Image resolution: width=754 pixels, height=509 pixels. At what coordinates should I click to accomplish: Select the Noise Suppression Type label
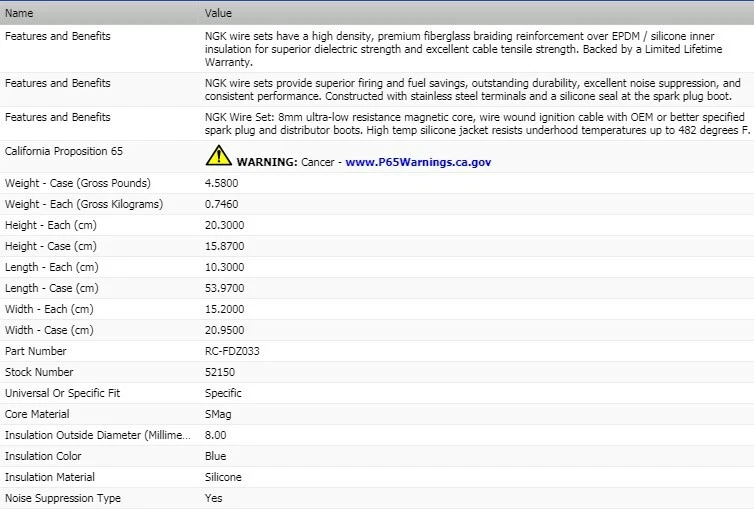coord(63,498)
